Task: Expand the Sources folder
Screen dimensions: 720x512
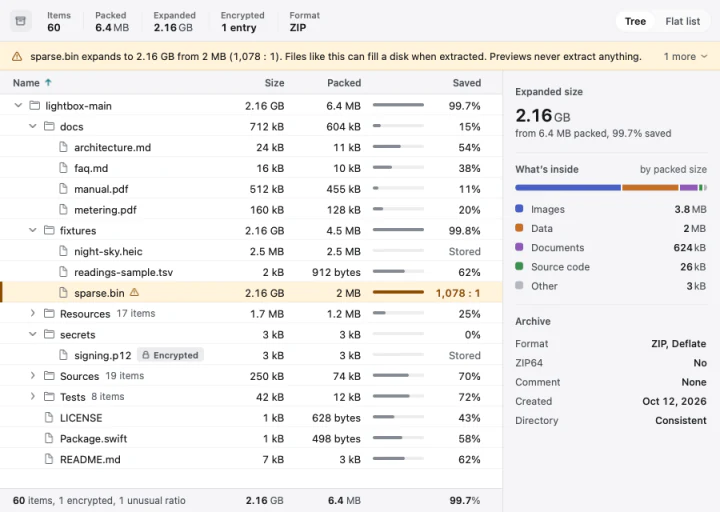Action: (x=33, y=376)
